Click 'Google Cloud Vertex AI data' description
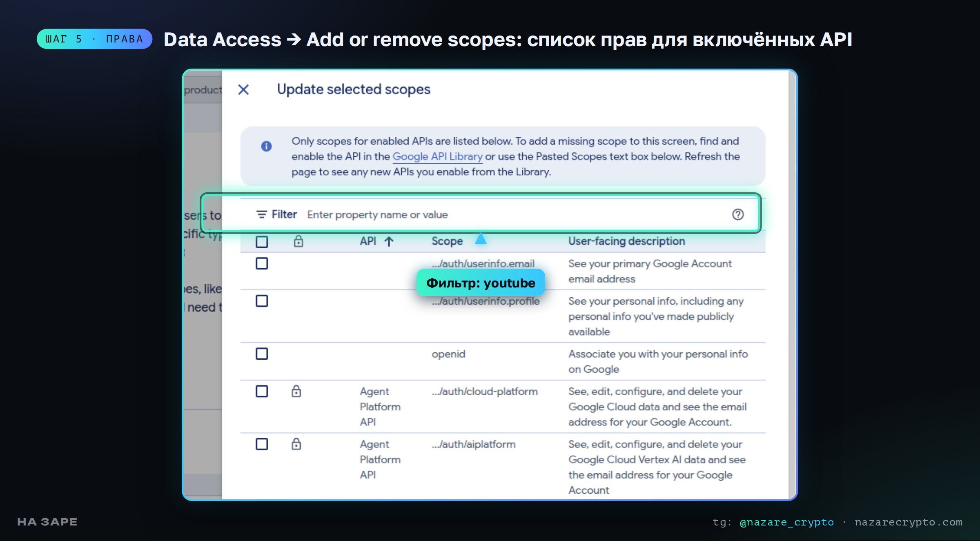This screenshot has height=541, width=980. point(657,467)
